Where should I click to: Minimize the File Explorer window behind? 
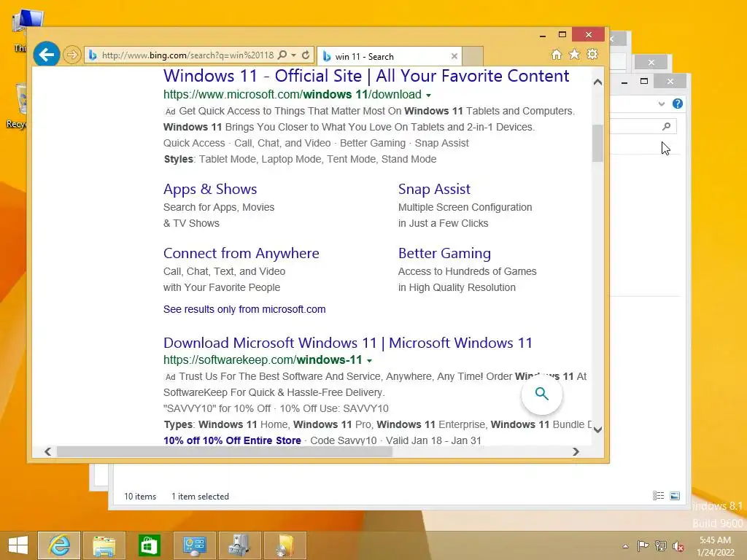624,82
